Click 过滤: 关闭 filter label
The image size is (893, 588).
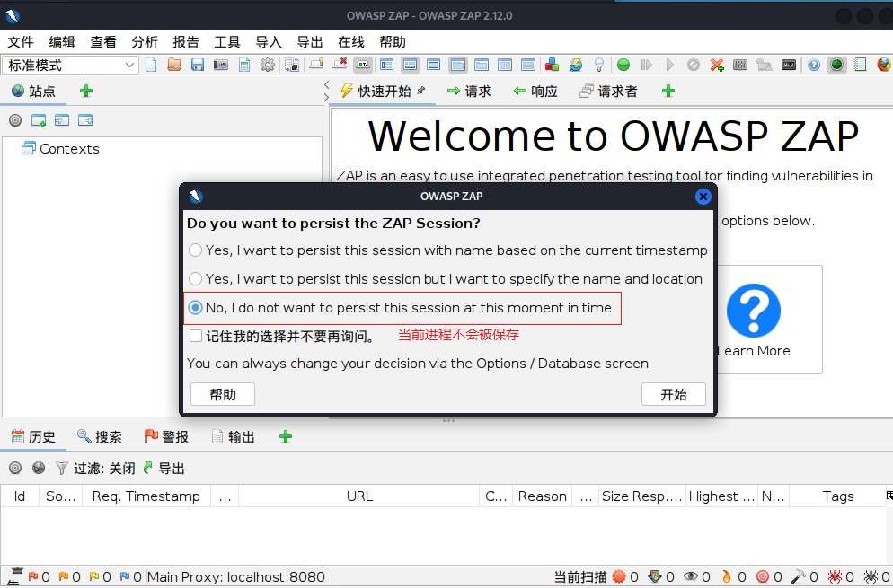104,469
